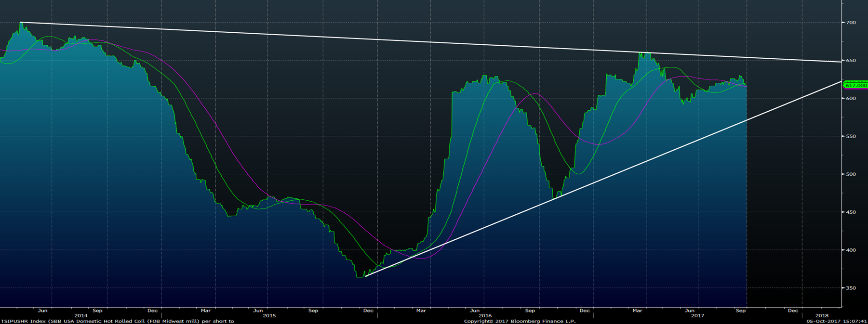
Task: Click the 400 price axis label
Action: pyautogui.click(x=851, y=250)
